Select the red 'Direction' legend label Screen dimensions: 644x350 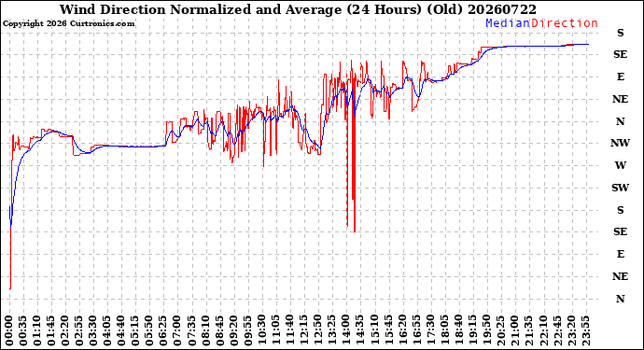565,23
